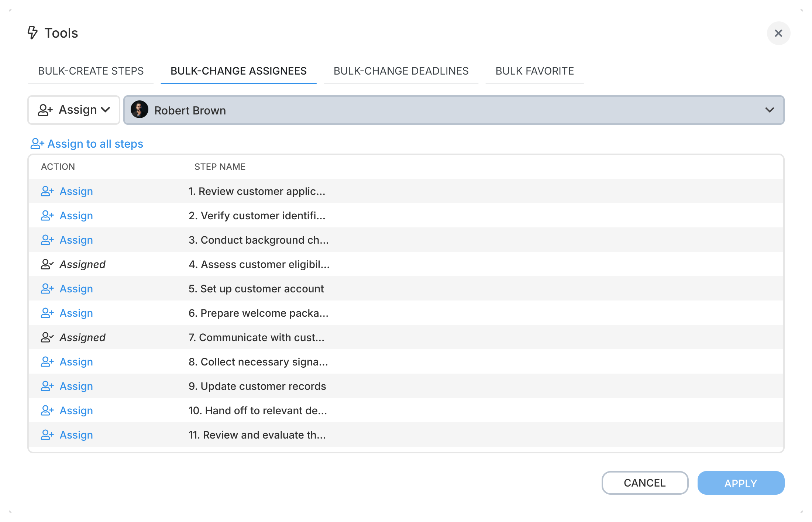Click assigned icon for Communicate with customer step
The image size is (812, 522).
[x=47, y=337]
